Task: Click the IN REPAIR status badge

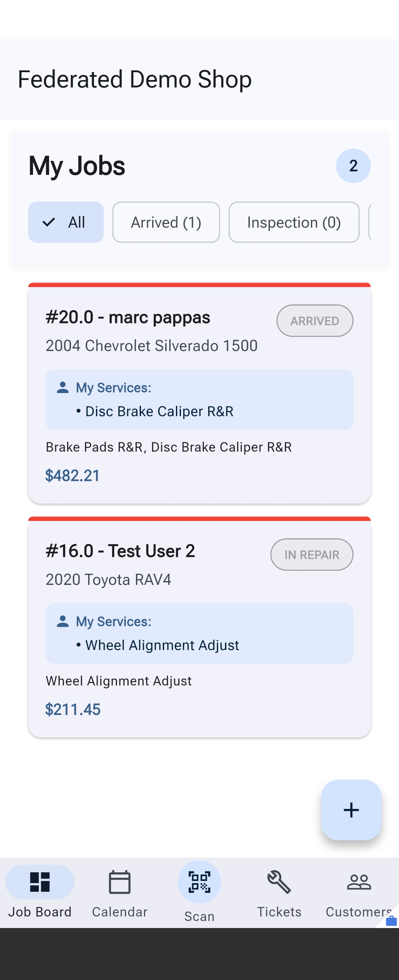Action: pos(312,555)
